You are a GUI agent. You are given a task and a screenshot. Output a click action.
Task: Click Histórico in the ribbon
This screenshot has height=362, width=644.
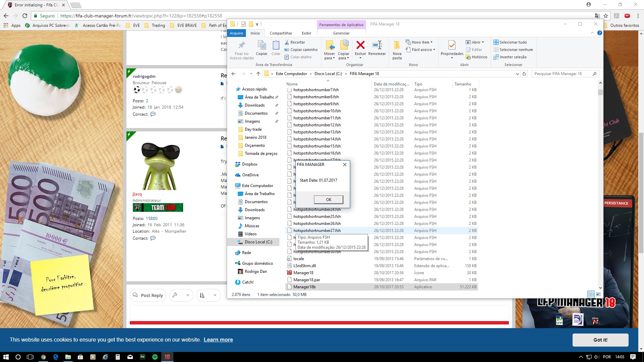tap(476, 57)
